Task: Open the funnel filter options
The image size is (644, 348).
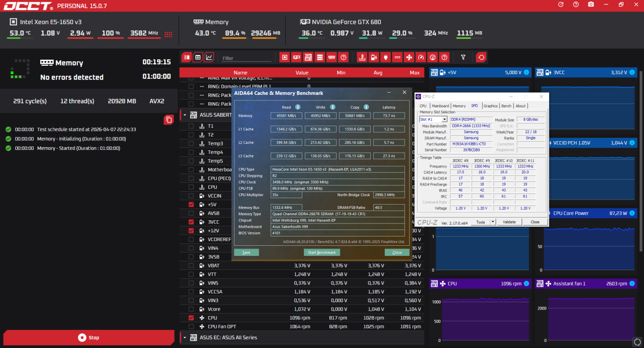Action: [x=463, y=57]
